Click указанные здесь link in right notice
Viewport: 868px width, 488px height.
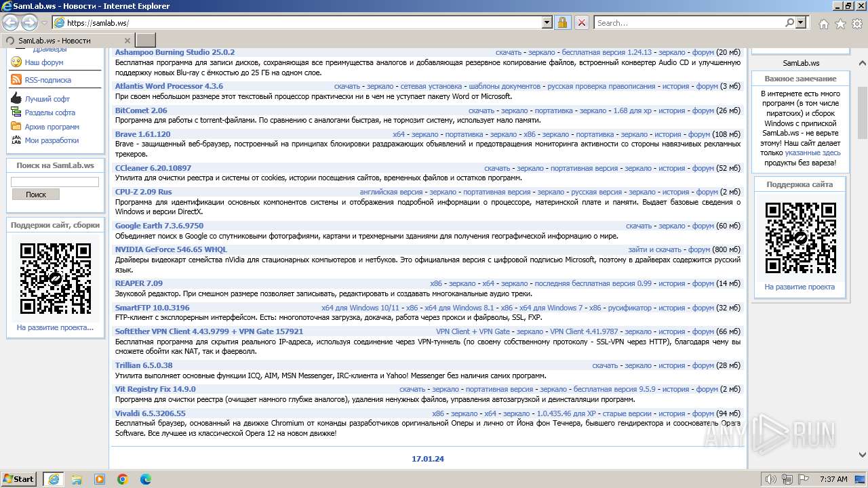point(813,153)
